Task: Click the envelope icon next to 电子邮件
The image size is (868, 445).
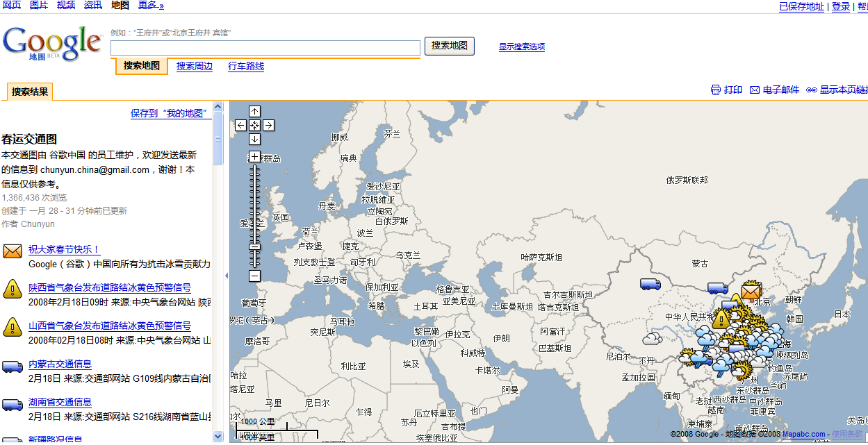Action: point(754,90)
